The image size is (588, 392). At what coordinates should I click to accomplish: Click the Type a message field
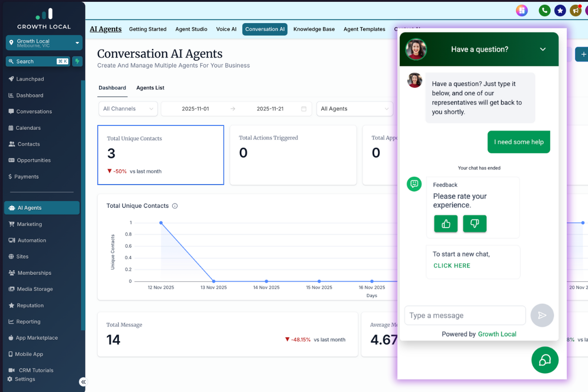coord(465,316)
